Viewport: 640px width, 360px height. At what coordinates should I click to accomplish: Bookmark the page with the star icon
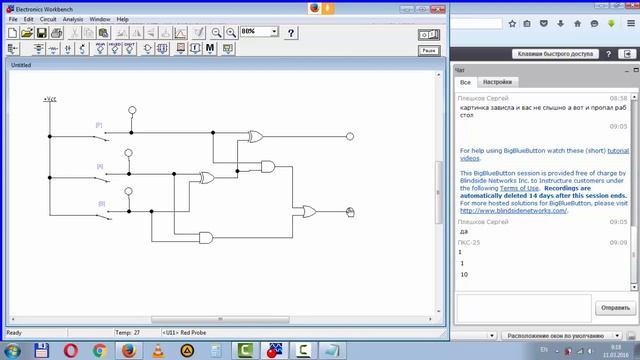(x=512, y=24)
